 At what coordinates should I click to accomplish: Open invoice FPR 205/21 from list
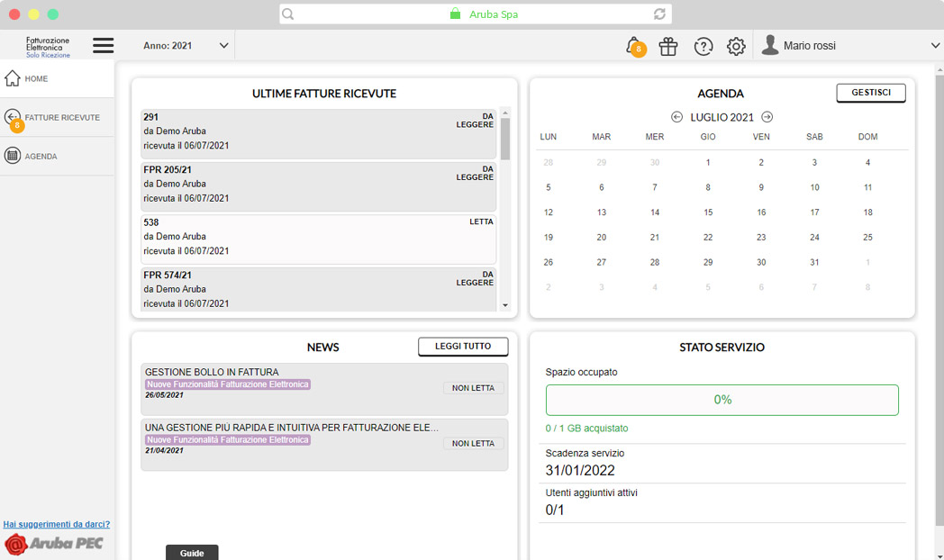click(318, 185)
